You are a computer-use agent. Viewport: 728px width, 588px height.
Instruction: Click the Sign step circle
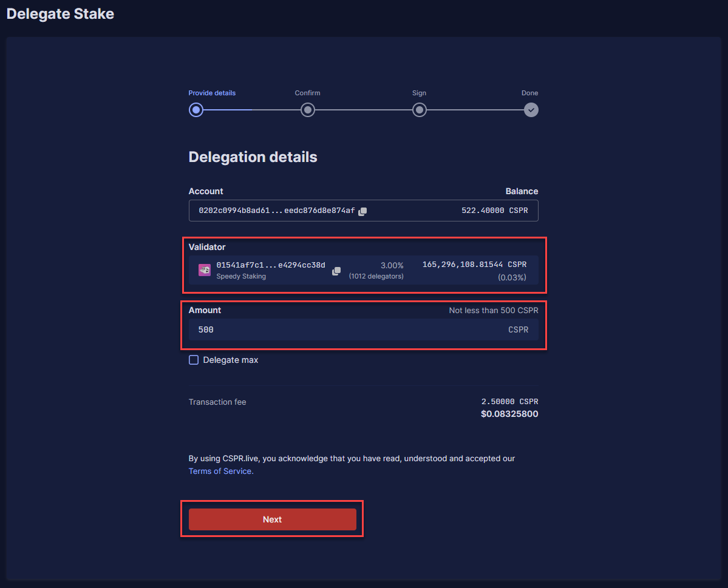[419, 110]
